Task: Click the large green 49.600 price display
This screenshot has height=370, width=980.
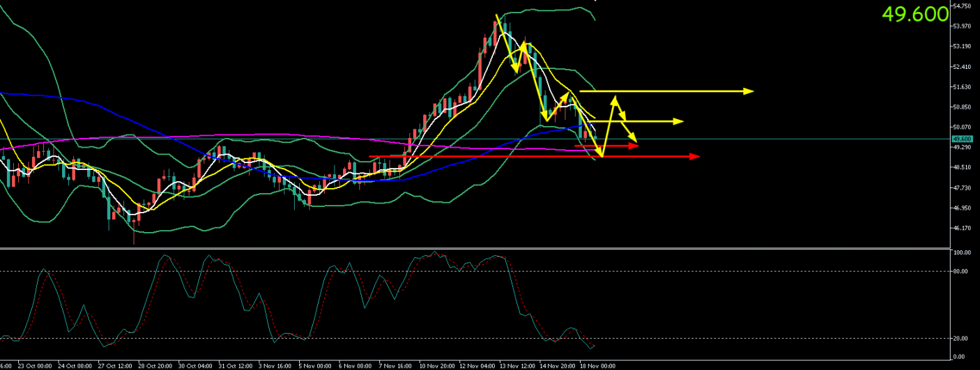Action: pos(914,14)
